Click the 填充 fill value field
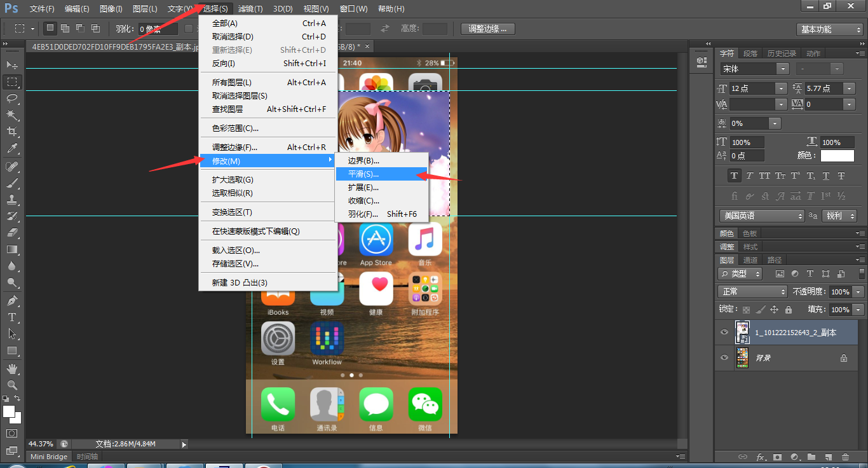This screenshot has height=468, width=868. 840,310
